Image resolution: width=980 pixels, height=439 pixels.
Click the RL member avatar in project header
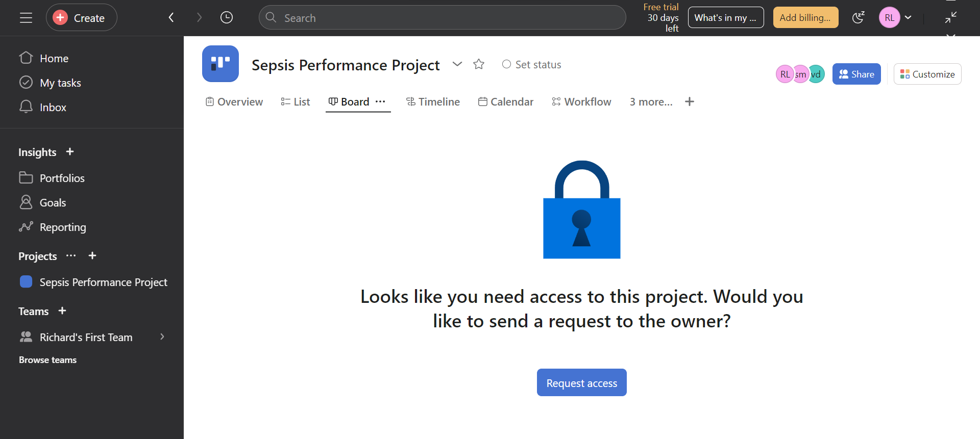coord(785,74)
